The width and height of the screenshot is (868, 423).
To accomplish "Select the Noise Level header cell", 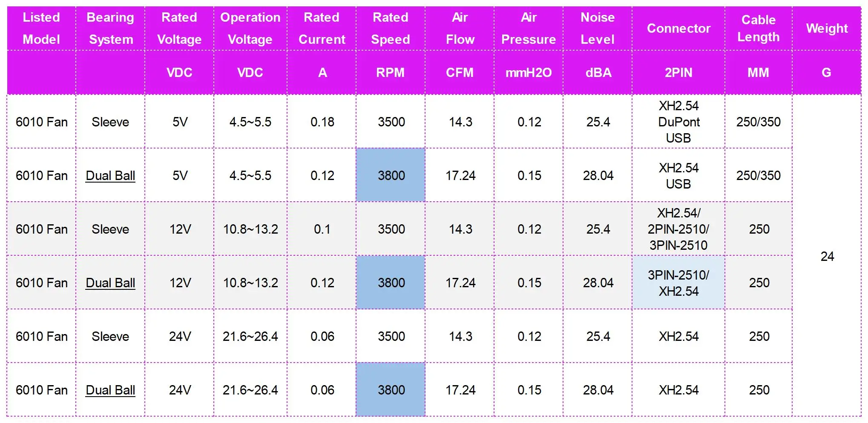I will pos(598,28).
